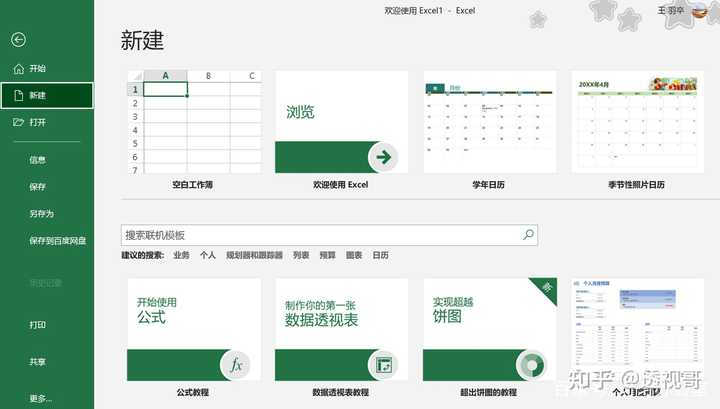Screen dimensions: 720x409
Task: Open the 共享 page
Action: click(x=38, y=362)
